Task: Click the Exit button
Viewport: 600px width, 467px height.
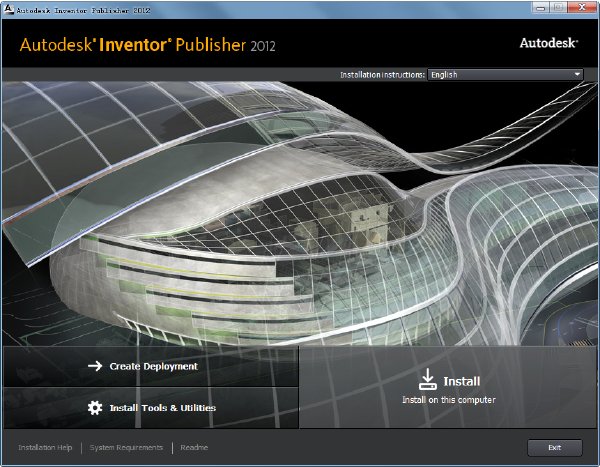Action: tap(555, 447)
